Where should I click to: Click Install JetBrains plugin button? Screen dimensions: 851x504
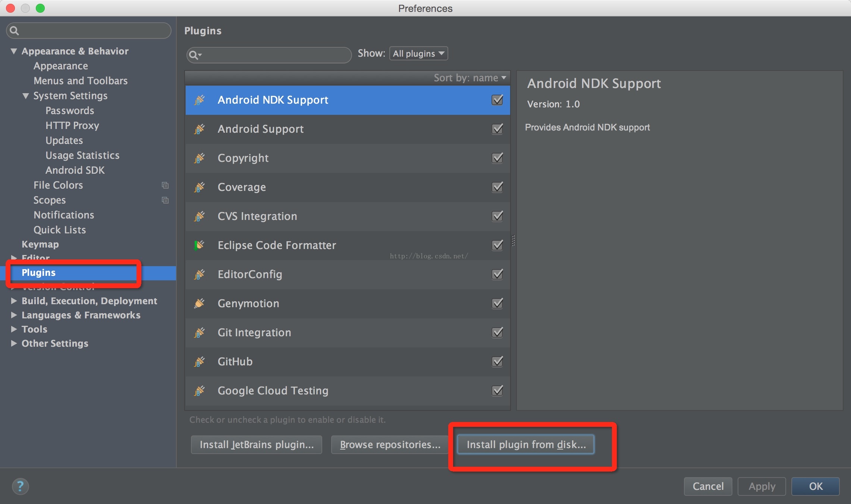pyautogui.click(x=257, y=444)
